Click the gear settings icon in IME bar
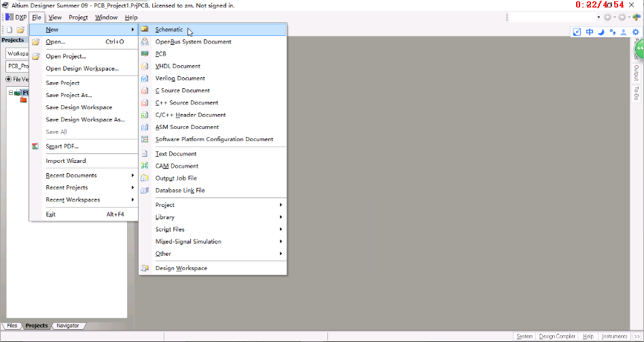Viewport: 644px width, 342px height. tap(635, 32)
